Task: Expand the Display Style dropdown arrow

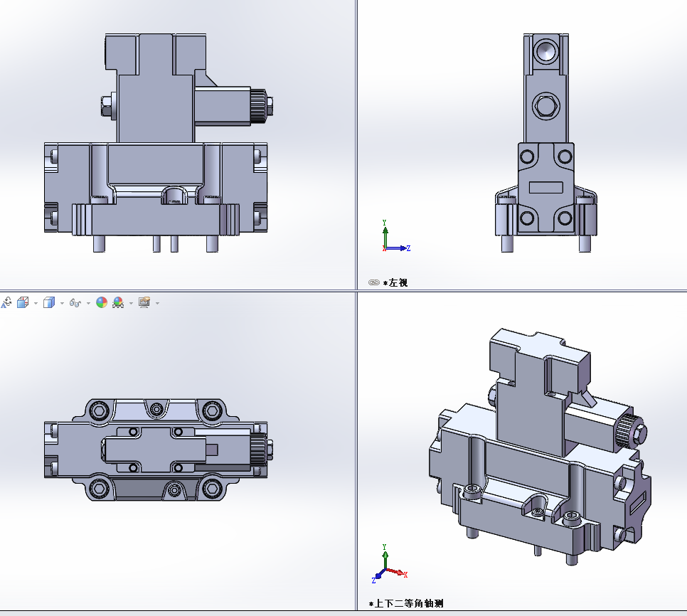Action: click(x=62, y=303)
